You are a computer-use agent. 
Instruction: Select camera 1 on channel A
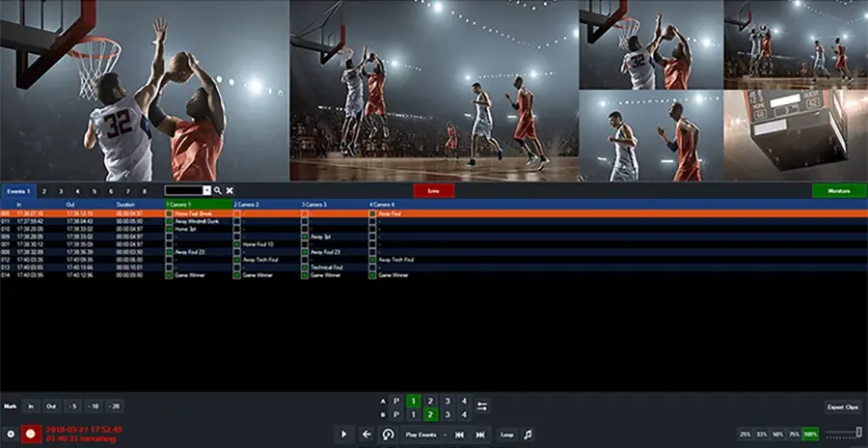click(x=413, y=401)
